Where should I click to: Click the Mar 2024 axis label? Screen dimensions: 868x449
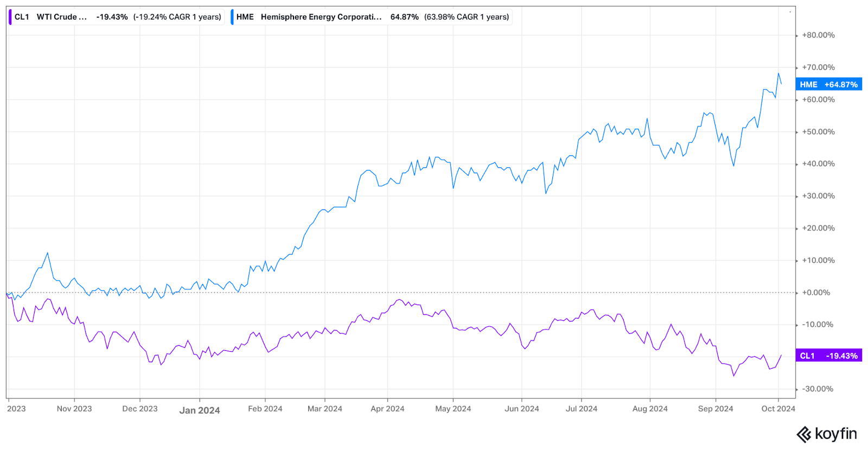325,409
